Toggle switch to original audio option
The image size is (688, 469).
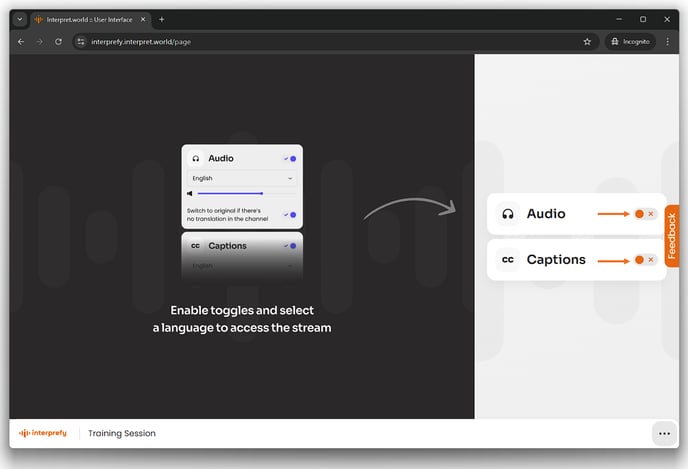click(x=290, y=215)
